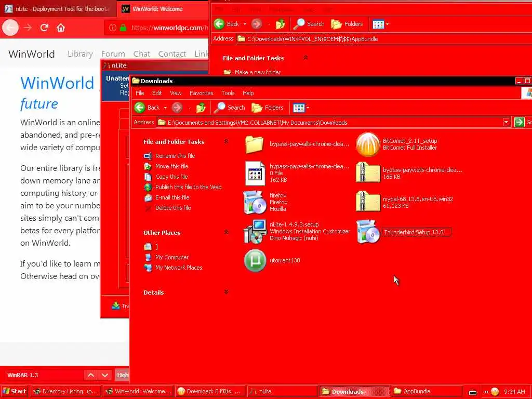Select nLite-1.4.9.3.setup icon
The image size is (532, 399).
pos(255,231)
